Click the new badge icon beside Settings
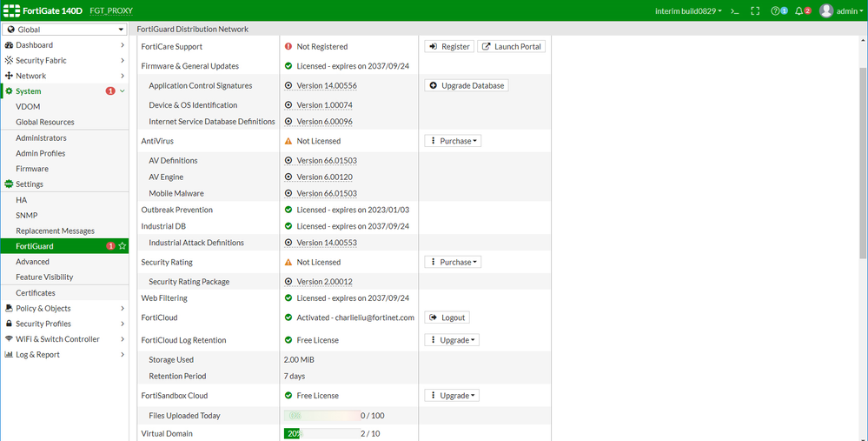 (9, 184)
